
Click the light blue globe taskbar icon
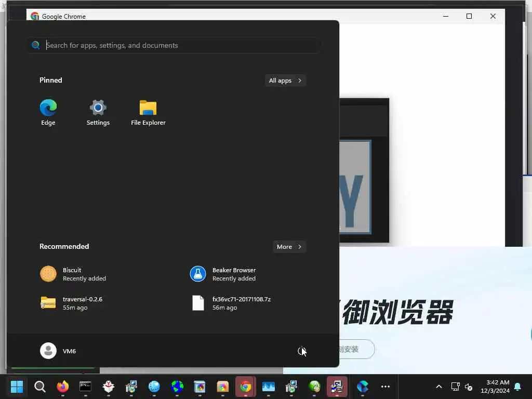[154, 387]
